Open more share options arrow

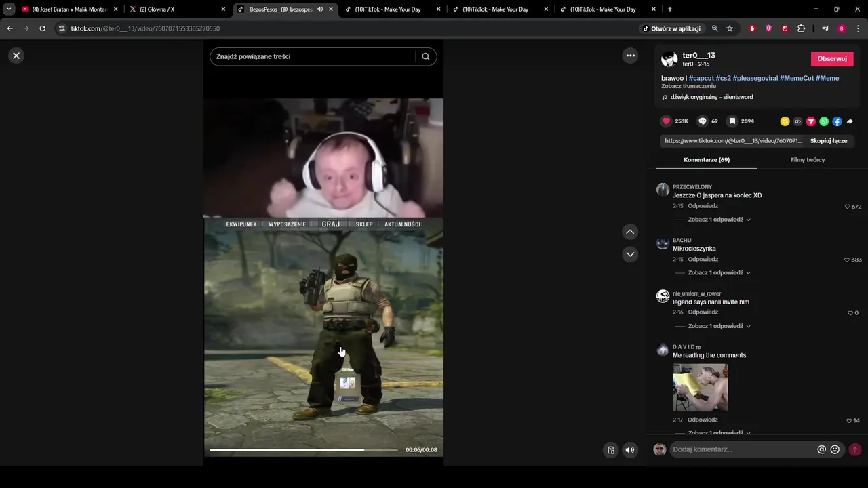(850, 121)
